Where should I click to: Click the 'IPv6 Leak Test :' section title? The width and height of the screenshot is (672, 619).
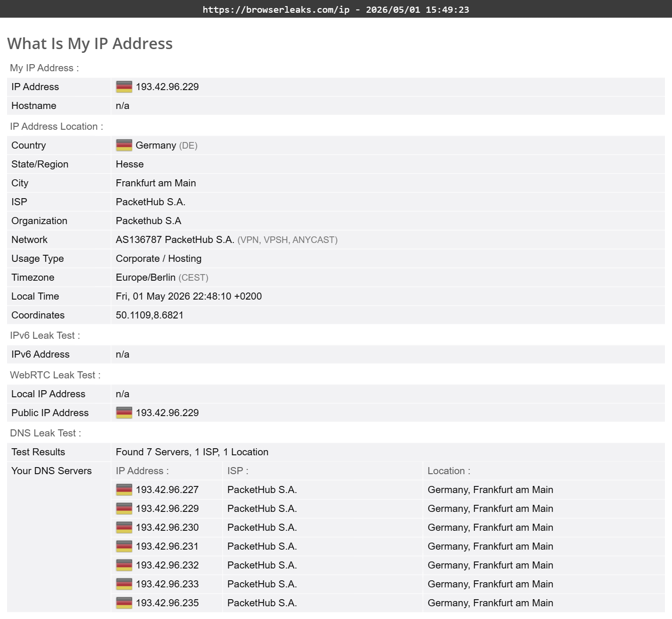45,335
